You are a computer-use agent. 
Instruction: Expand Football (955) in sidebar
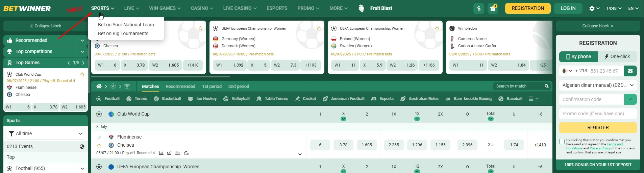click(x=82, y=168)
